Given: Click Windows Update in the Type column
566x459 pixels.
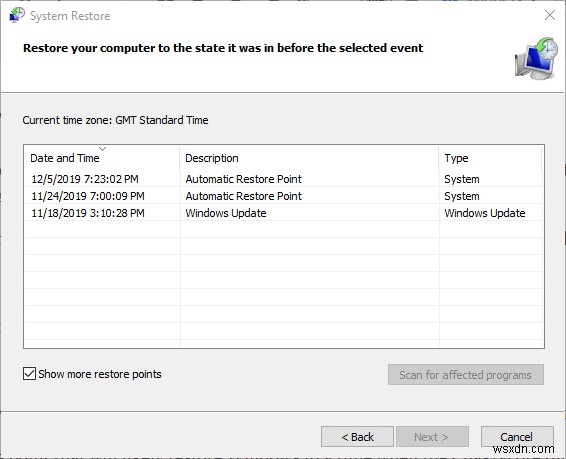Looking at the screenshot, I should (x=484, y=213).
